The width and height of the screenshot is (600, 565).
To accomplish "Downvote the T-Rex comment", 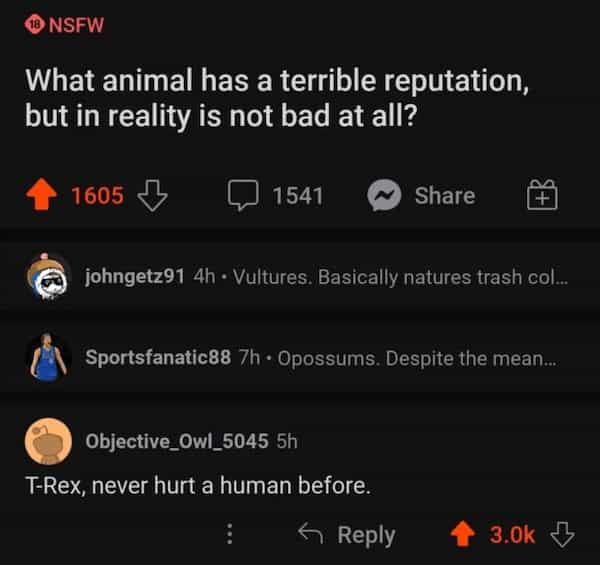I will [x=564, y=535].
